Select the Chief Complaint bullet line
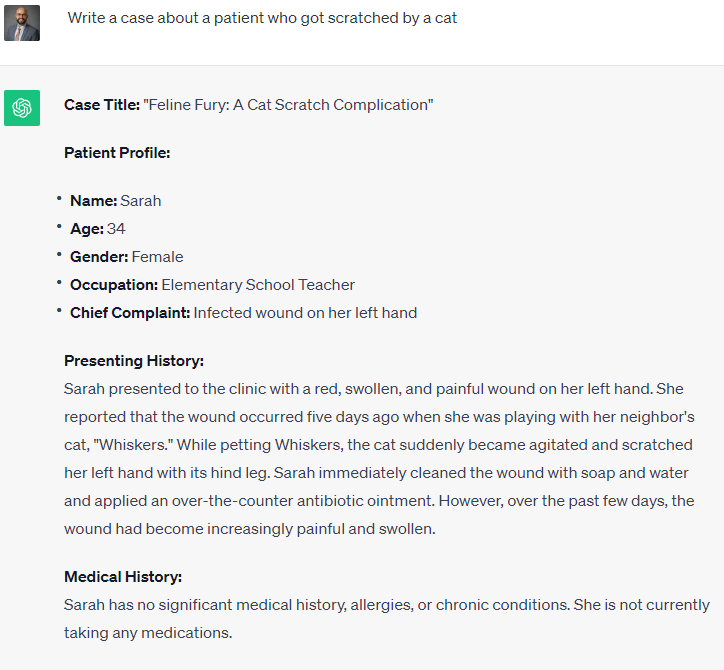Viewport: 724px width, 670px height. click(243, 313)
